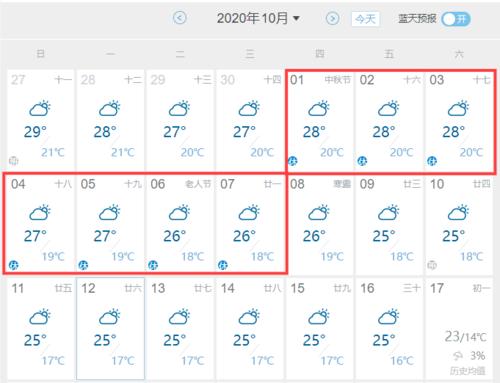Click the weather icon on day 12
Screen dimensions: 500x383
pos(110,317)
